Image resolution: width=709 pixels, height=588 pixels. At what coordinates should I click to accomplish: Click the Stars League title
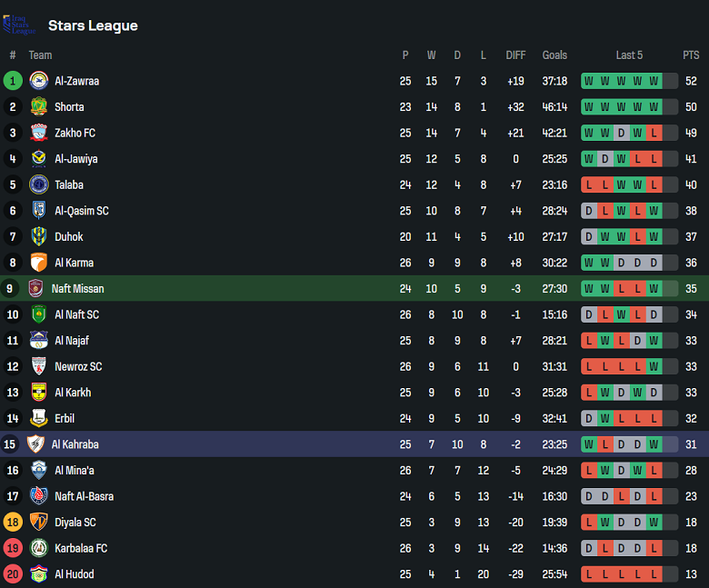tap(93, 25)
